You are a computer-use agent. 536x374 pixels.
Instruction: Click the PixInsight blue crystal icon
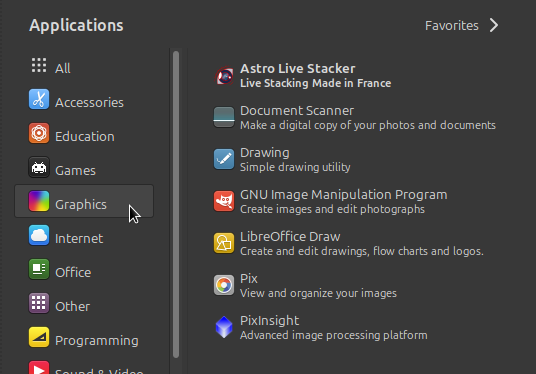coord(224,327)
